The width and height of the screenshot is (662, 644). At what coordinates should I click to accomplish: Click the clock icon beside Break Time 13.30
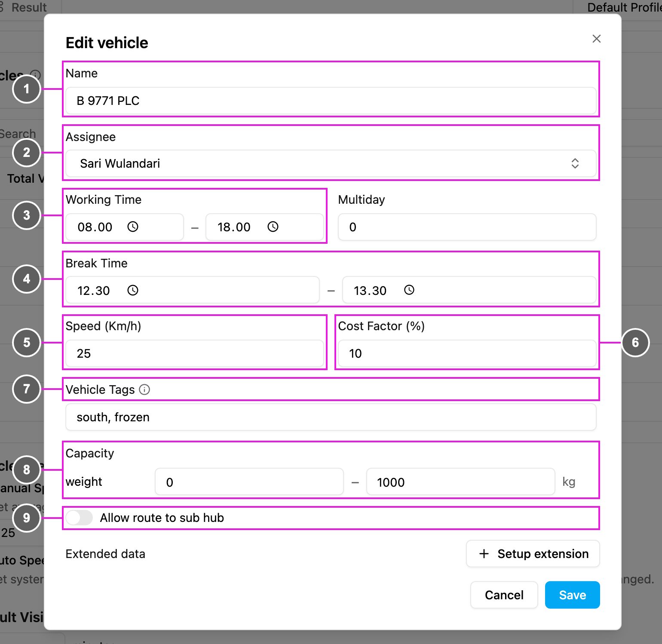click(409, 290)
